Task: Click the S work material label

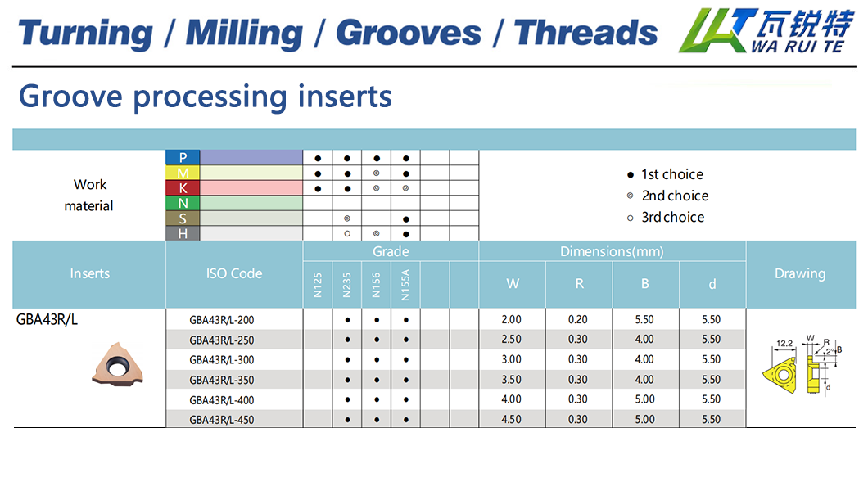Action: pos(183,218)
